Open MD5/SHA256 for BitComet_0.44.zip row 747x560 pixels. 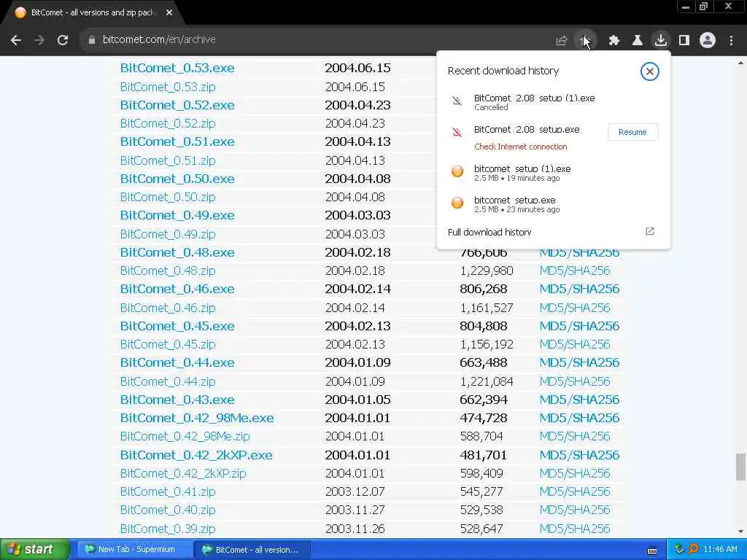[575, 382]
